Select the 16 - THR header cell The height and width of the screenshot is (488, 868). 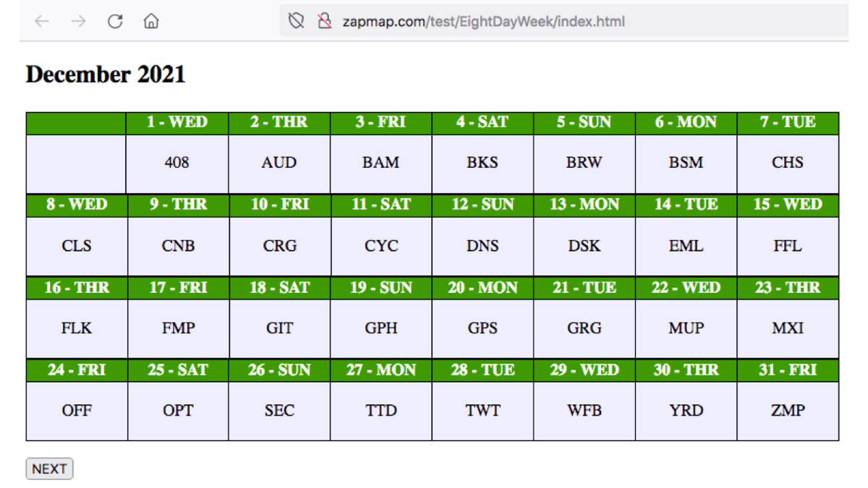click(x=77, y=288)
